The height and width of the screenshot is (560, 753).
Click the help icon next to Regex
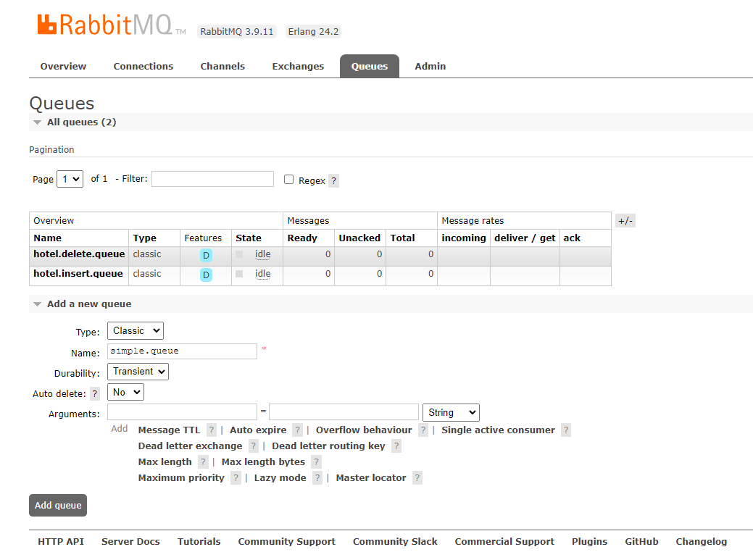pyautogui.click(x=333, y=181)
